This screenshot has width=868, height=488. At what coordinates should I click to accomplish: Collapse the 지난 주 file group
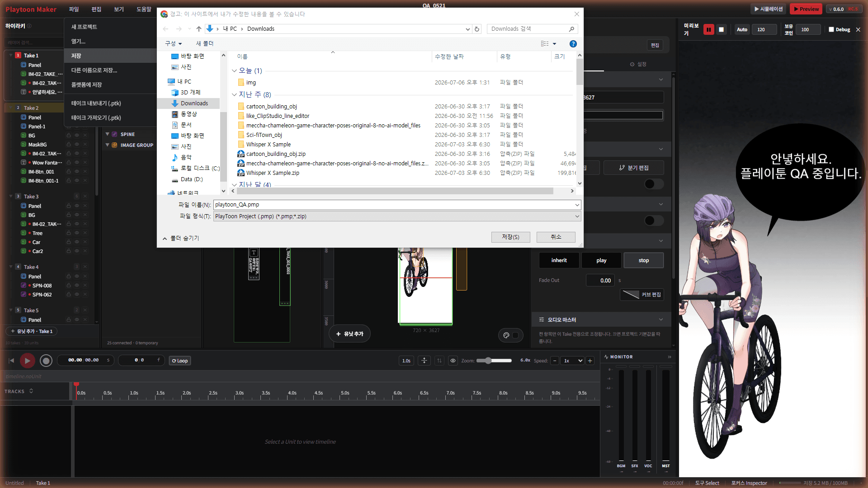[234, 95]
